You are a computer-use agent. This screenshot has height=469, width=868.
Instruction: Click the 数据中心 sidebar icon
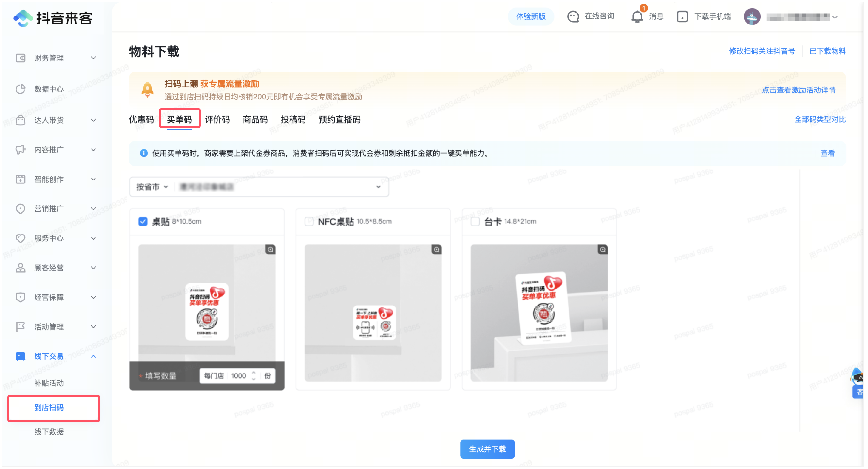coord(21,89)
